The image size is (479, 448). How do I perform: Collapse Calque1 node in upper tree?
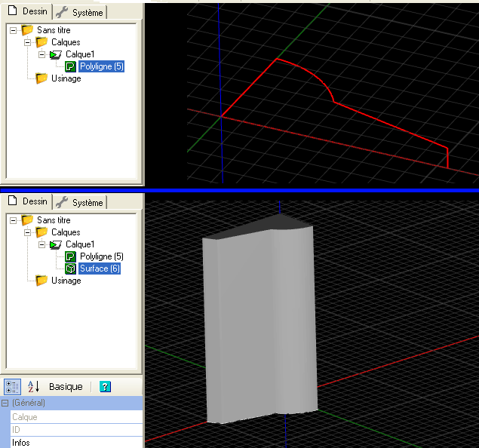(41, 54)
